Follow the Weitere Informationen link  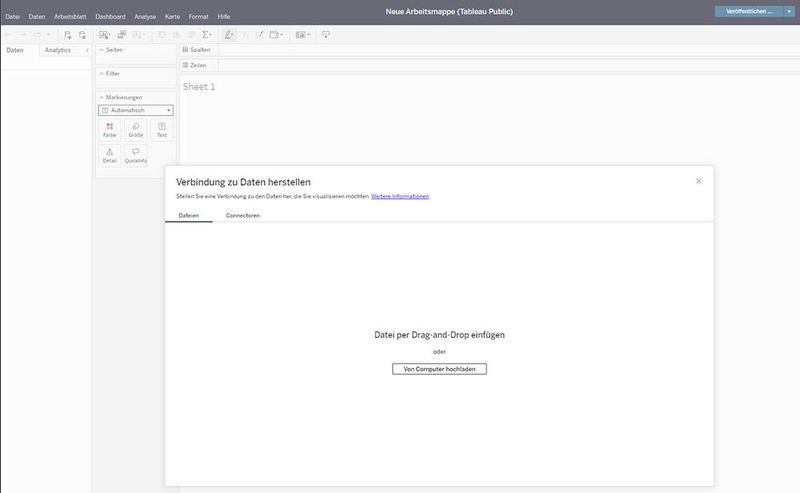pos(400,196)
